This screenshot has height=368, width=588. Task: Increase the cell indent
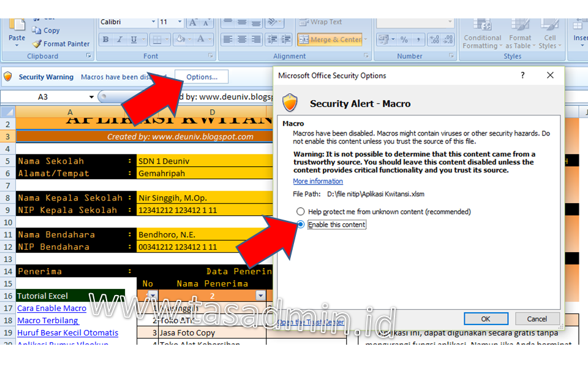[286, 39]
